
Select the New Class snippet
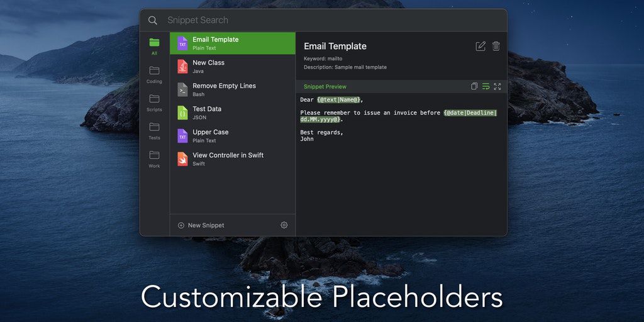click(233, 66)
